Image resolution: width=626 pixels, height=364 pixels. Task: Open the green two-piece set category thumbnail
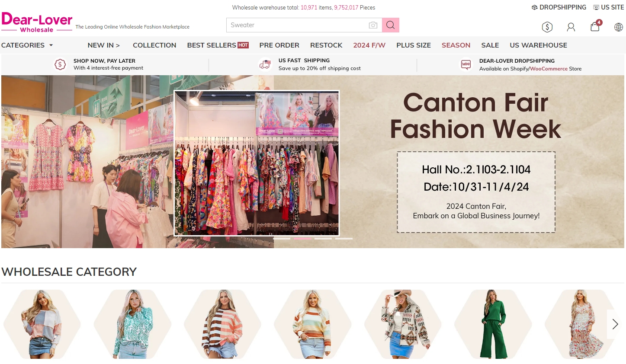coord(493,324)
